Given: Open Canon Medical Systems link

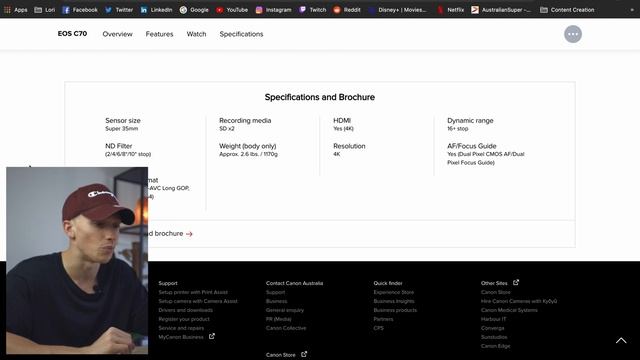Looking at the screenshot, I should tap(509, 310).
